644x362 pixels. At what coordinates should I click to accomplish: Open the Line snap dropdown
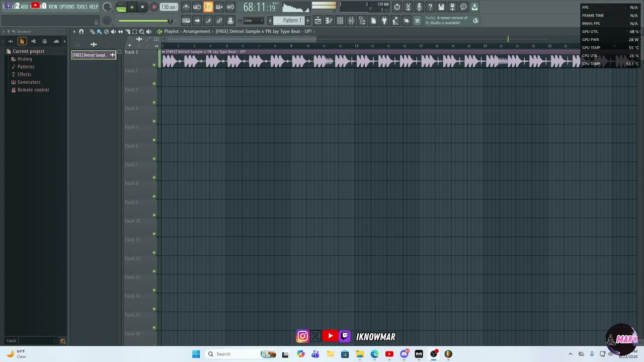[x=255, y=21]
